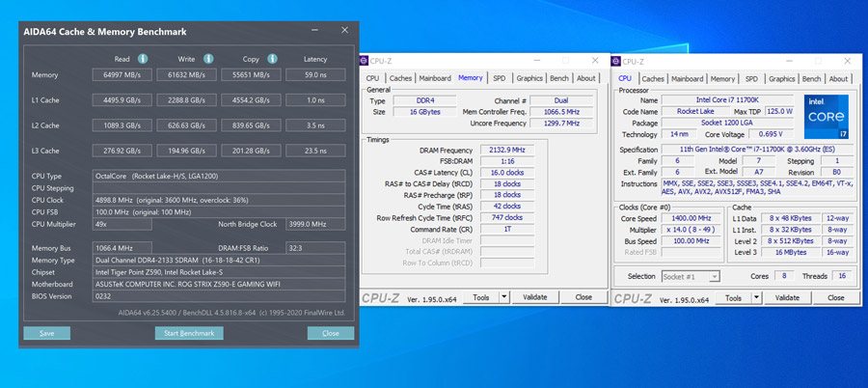The height and width of the screenshot is (388, 868).
Task: Close AIDA64 window with title bar X
Action: click(x=345, y=30)
